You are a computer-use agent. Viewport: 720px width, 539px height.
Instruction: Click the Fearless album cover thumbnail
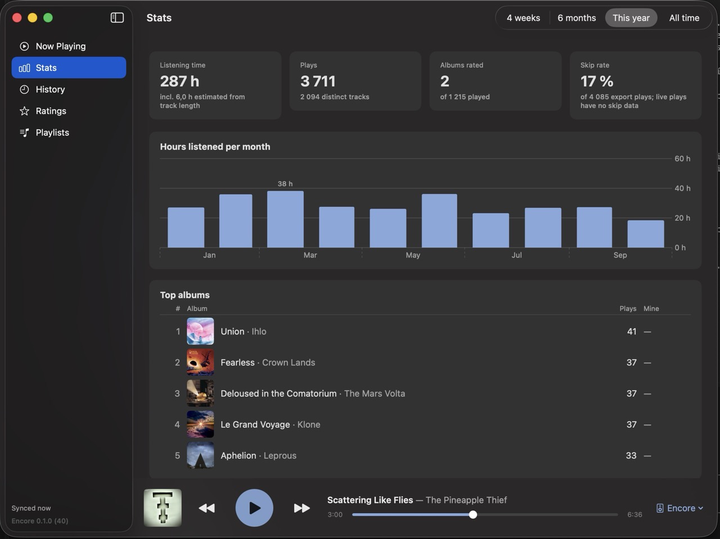pos(200,362)
